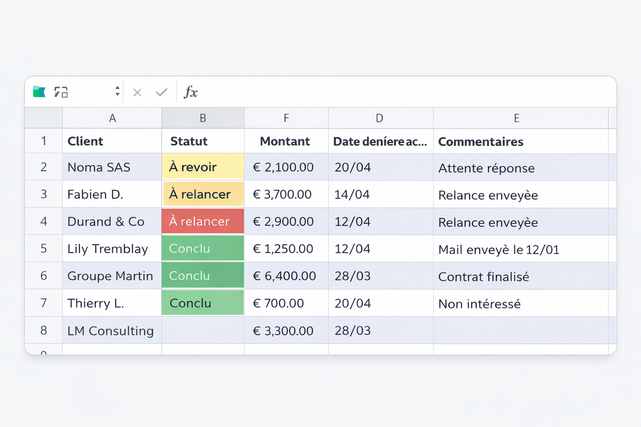Image resolution: width=641 pixels, height=427 pixels.
Task: Select column A header
Action: tap(112, 118)
